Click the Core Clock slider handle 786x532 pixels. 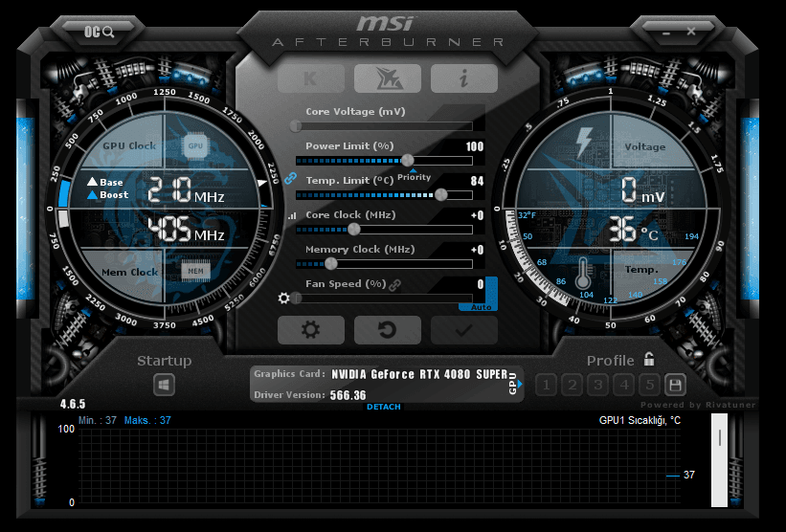[354, 229]
